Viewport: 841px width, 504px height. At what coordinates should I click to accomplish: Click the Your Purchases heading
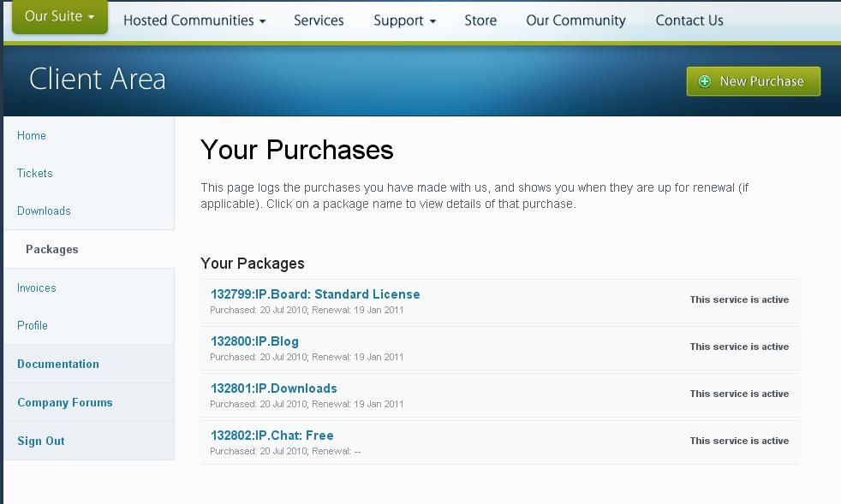296,150
